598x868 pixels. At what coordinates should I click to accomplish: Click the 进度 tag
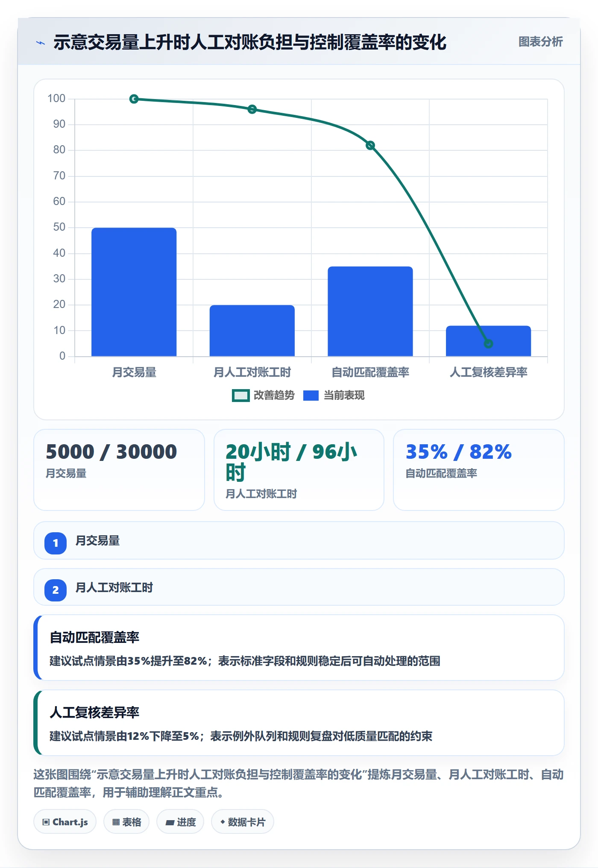181,822
